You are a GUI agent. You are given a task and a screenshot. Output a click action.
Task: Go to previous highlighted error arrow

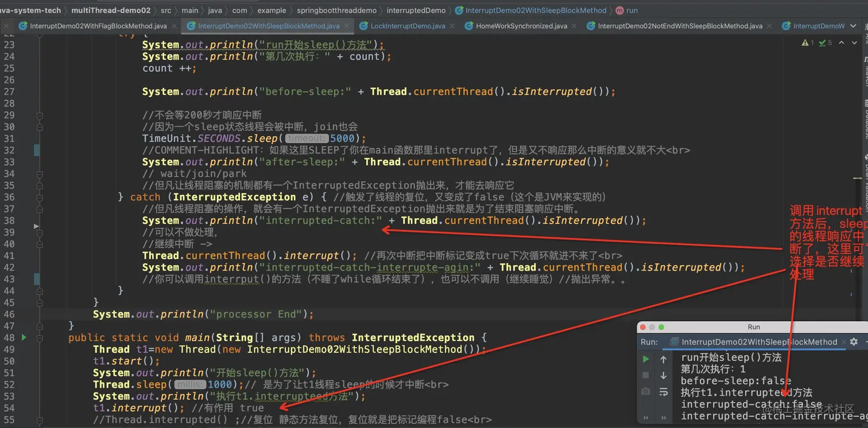(841, 43)
